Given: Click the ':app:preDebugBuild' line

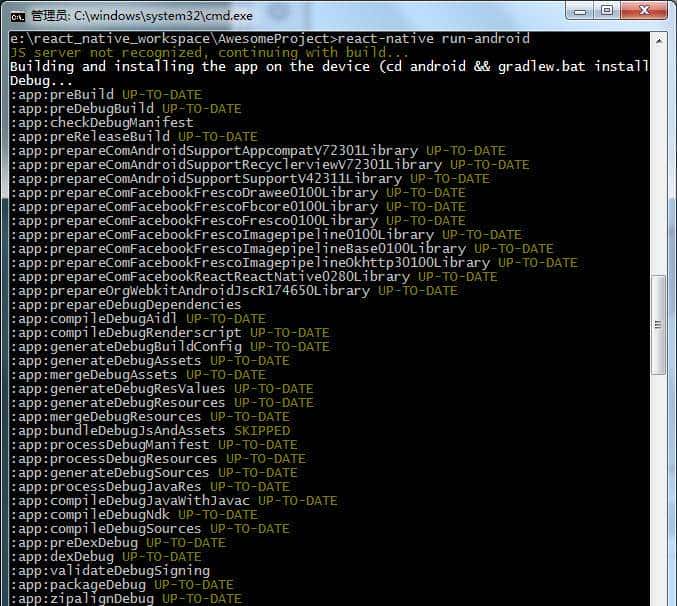Looking at the screenshot, I should [x=126, y=108].
